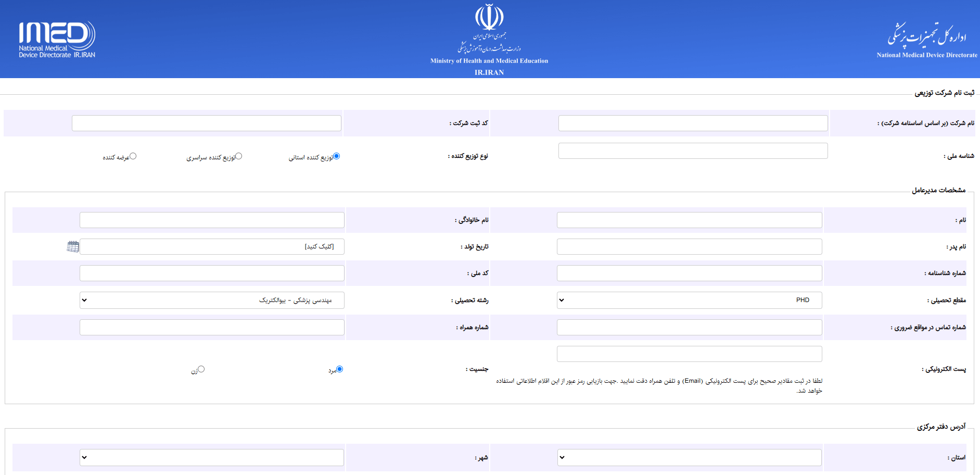Click the Ministry of Health emblem
Viewport: 980px width, 475px height.
(489, 18)
